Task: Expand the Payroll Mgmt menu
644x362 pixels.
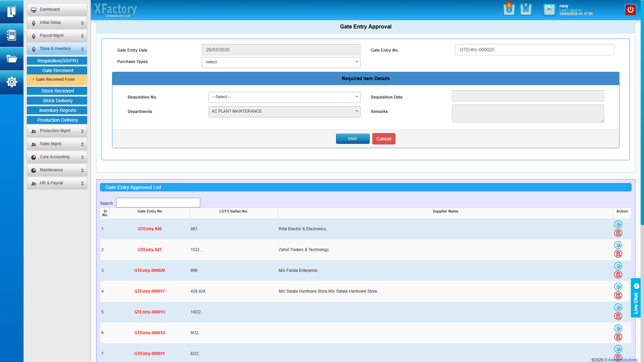Action: click(x=57, y=36)
